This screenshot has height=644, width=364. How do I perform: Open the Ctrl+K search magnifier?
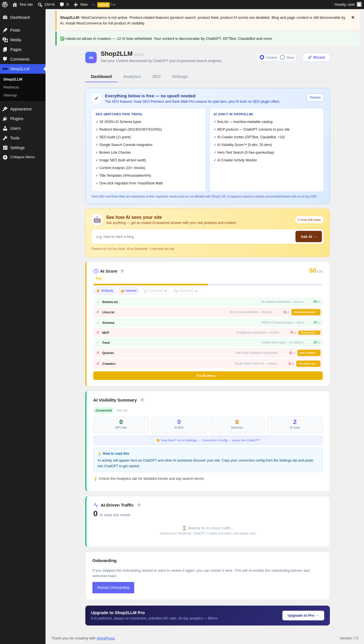tap(40, 5)
